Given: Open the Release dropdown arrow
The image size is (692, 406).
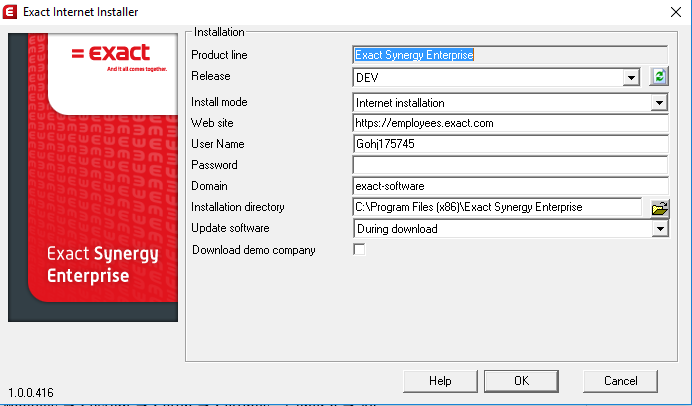Looking at the screenshot, I should (631, 78).
